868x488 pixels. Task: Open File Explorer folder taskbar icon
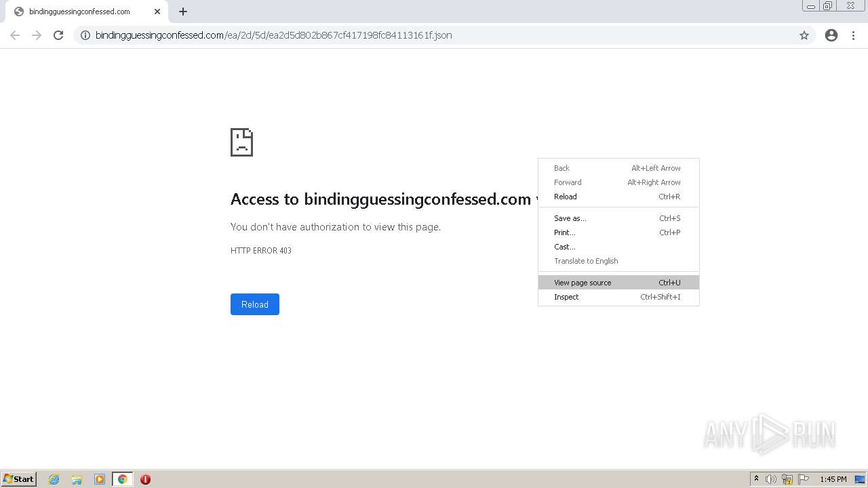click(77, 479)
